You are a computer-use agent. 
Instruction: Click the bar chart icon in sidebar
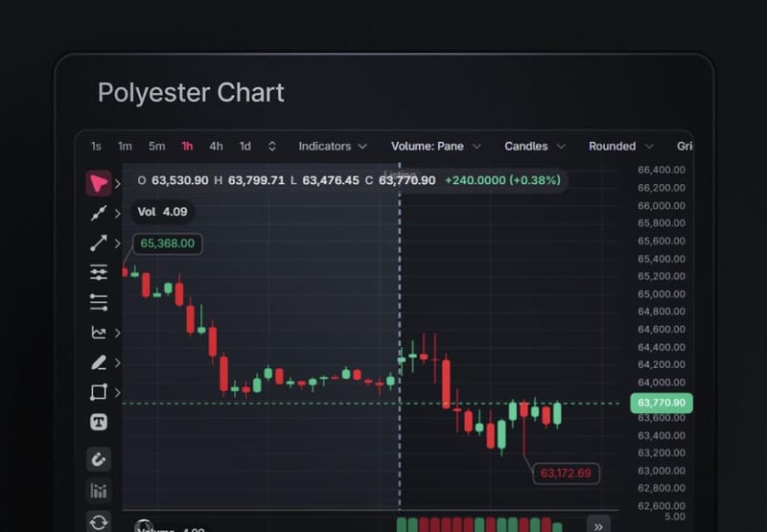click(99, 491)
